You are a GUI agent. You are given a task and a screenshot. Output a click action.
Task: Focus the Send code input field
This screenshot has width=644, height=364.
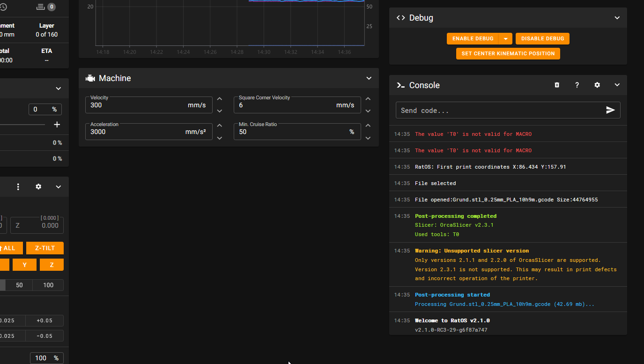click(x=499, y=111)
